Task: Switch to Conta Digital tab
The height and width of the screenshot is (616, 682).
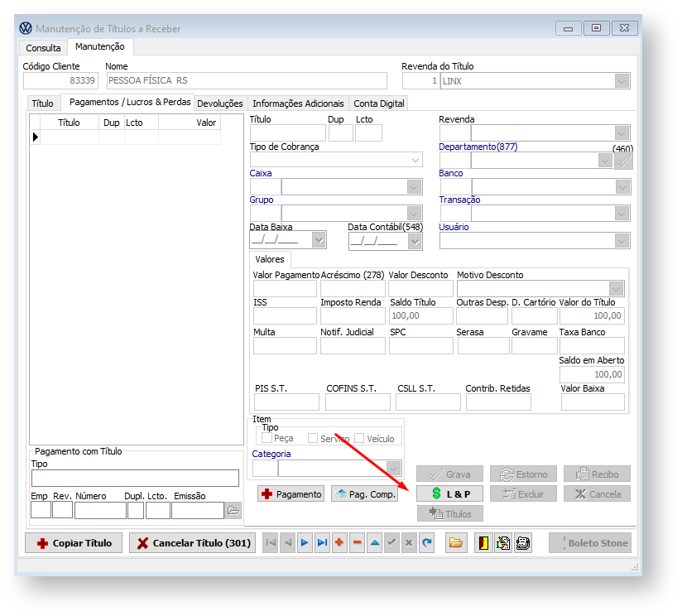Action: click(379, 103)
